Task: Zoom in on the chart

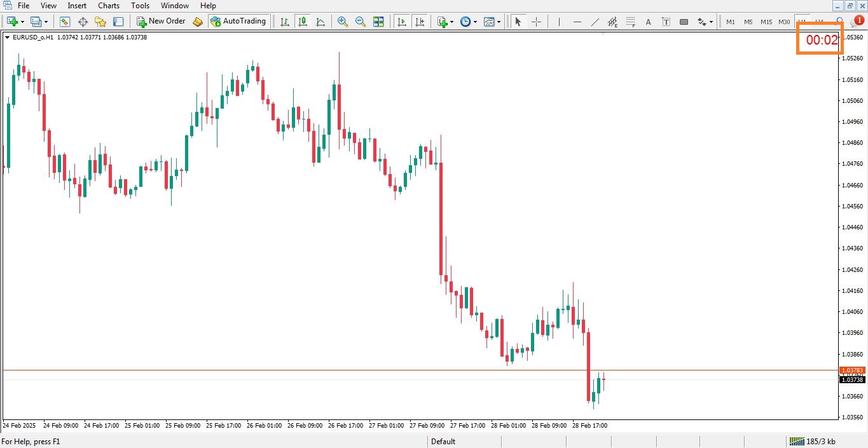Action: pos(343,22)
